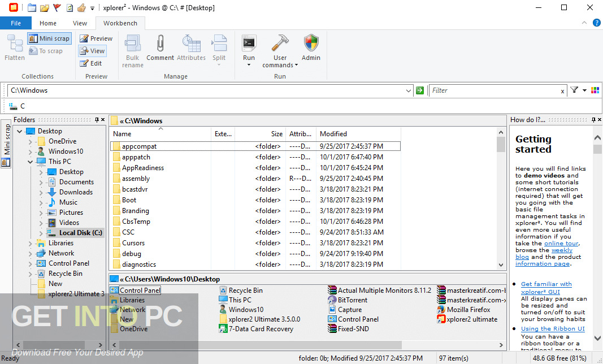This screenshot has height=364, width=603.
Task: Click the Edit ribbon button
Action: click(x=91, y=63)
